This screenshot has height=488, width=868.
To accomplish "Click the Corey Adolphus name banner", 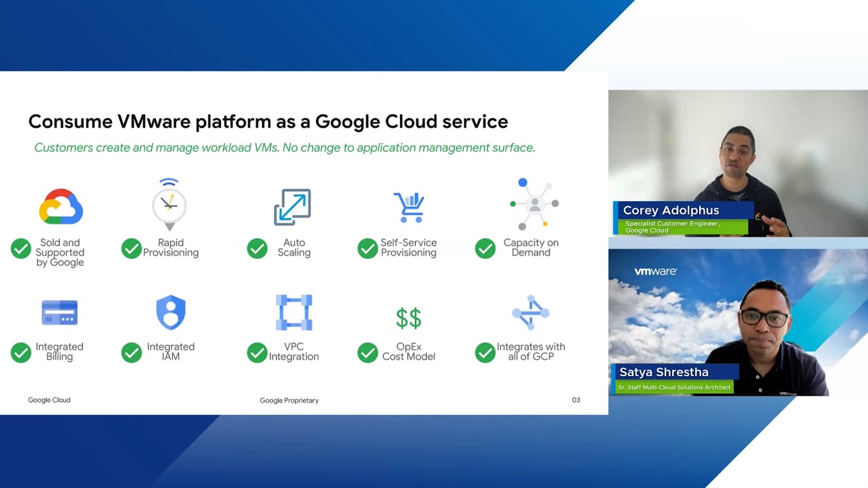I will [682, 211].
